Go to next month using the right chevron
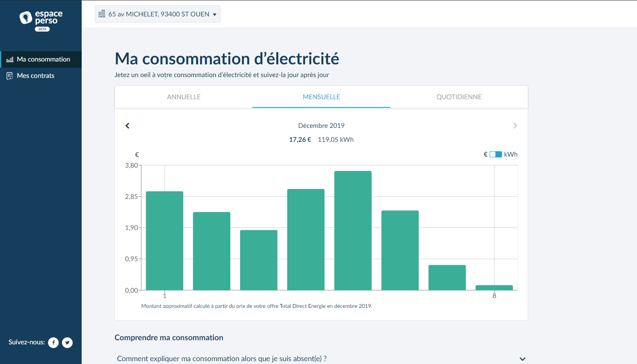Screen dimensions: 637x364 [515, 125]
